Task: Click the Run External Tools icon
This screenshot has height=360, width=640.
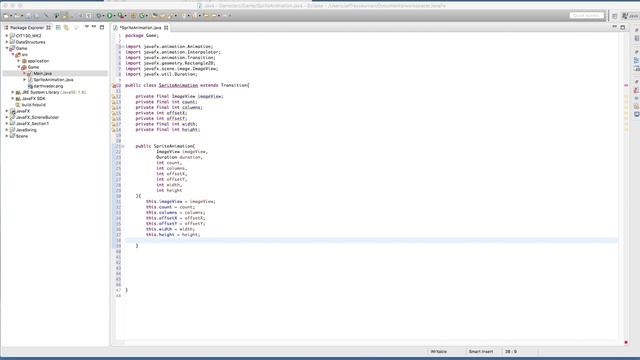Action: click(x=121, y=16)
